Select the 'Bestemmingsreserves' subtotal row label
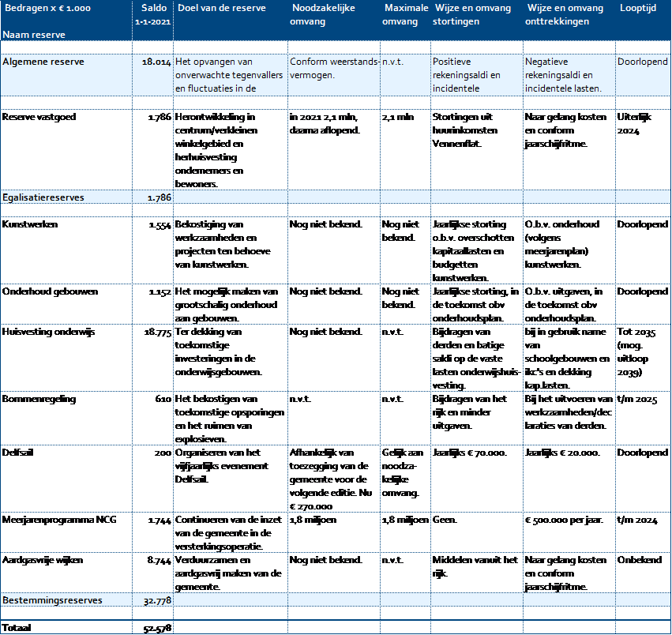Viewport: 672px width, 635px height. pyautogui.click(x=52, y=599)
